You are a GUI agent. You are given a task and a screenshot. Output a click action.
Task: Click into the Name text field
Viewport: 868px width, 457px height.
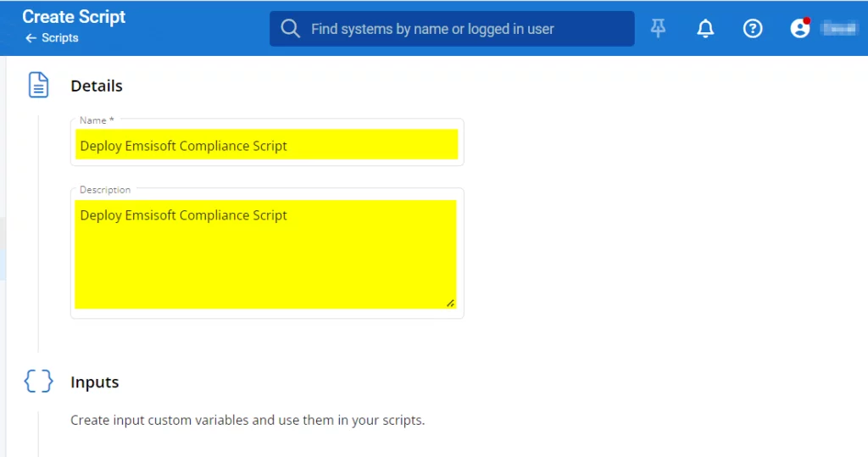pyautogui.click(x=267, y=145)
